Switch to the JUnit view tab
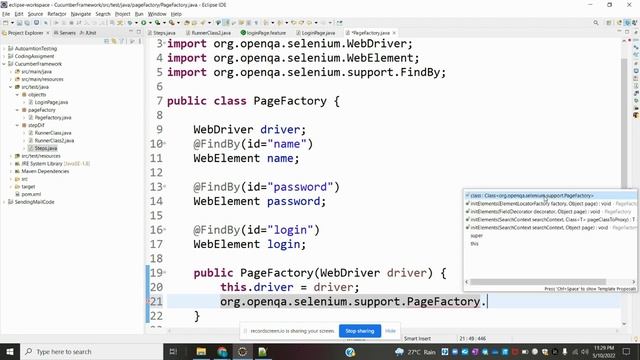Screen dimensions: 640x360 point(88,33)
